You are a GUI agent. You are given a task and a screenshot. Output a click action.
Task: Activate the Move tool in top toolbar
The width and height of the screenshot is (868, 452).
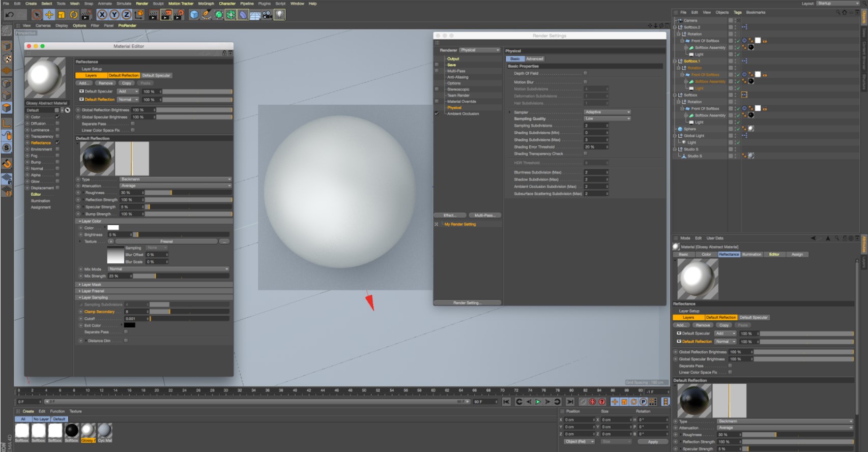[49, 15]
